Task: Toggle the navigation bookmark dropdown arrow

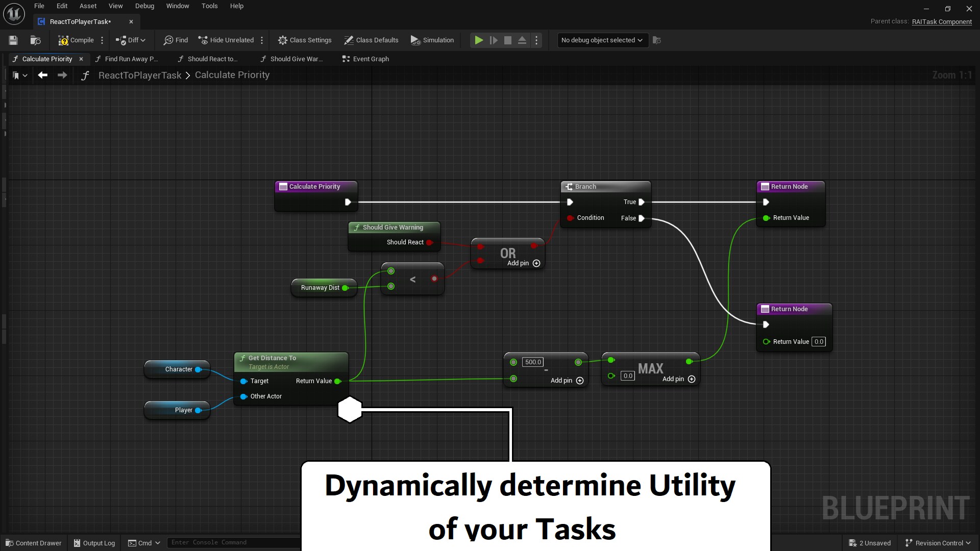Action: click(26, 75)
